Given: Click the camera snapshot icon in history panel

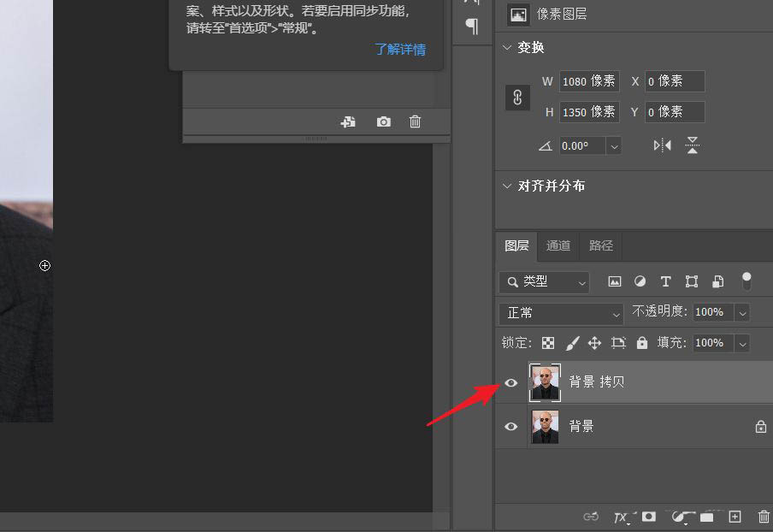Looking at the screenshot, I should [384, 121].
